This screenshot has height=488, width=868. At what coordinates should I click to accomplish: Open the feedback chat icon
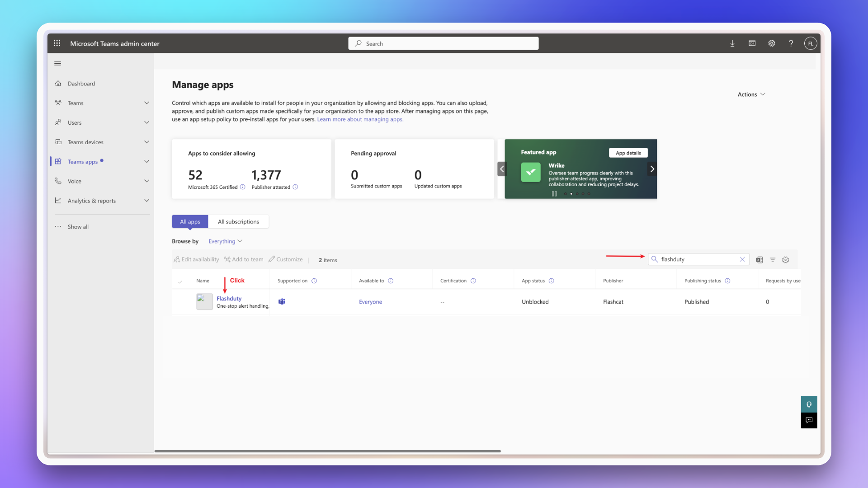pyautogui.click(x=809, y=420)
